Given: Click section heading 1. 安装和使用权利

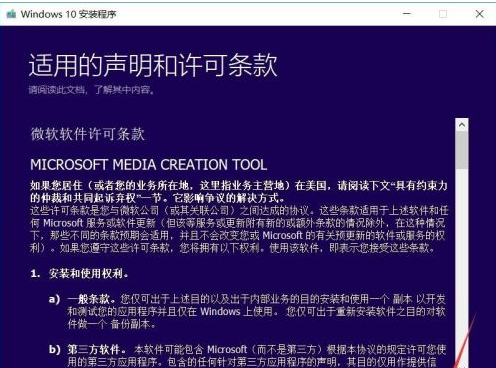Looking at the screenshot, I should [x=79, y=274].
